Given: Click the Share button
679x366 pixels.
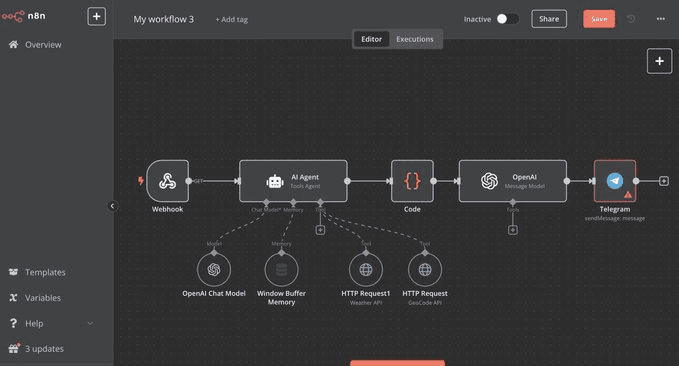Looking at the screenshot, I should [549, 19].
